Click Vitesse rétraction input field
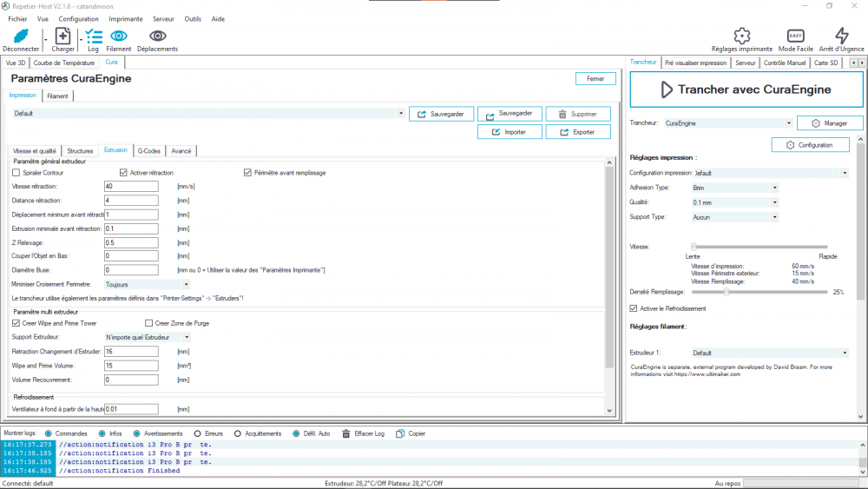Viewport: 868px width, 489px height. point(131,187)
